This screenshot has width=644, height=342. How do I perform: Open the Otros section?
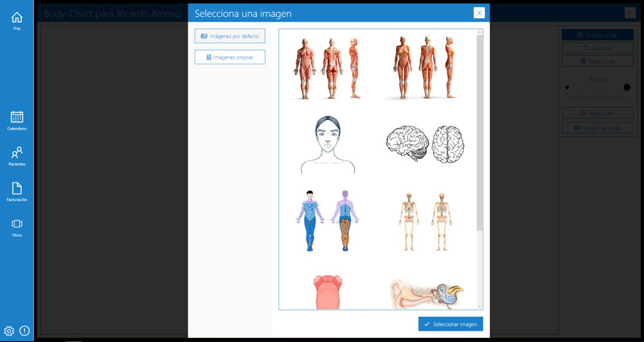pyautogui.click(x=17, y=228)
